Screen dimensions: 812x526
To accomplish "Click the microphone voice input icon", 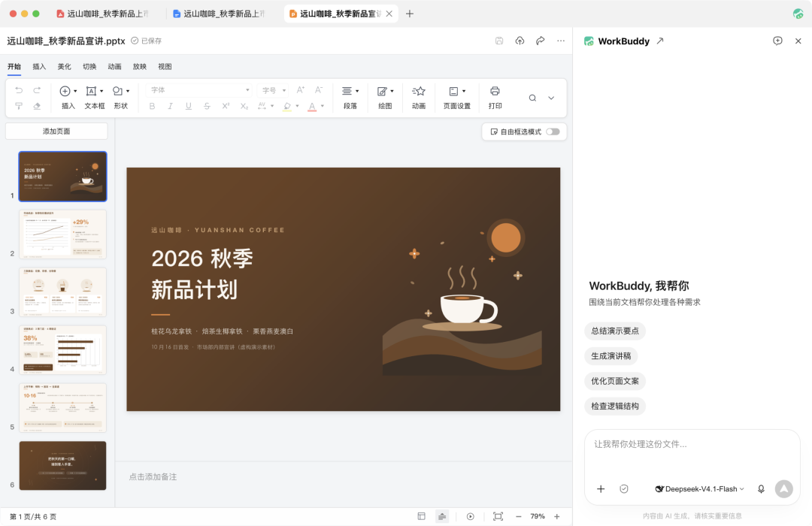I will [x=761, y=488].
